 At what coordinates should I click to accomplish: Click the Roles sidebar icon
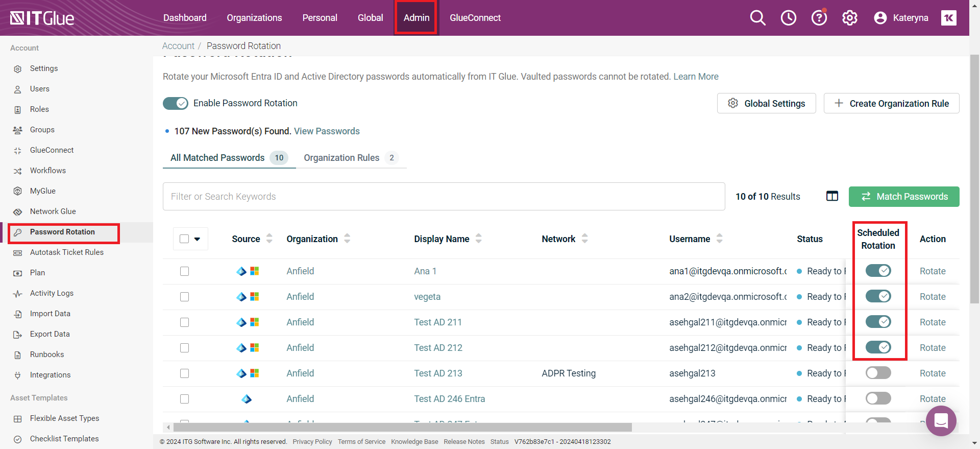tap(18, 109)
